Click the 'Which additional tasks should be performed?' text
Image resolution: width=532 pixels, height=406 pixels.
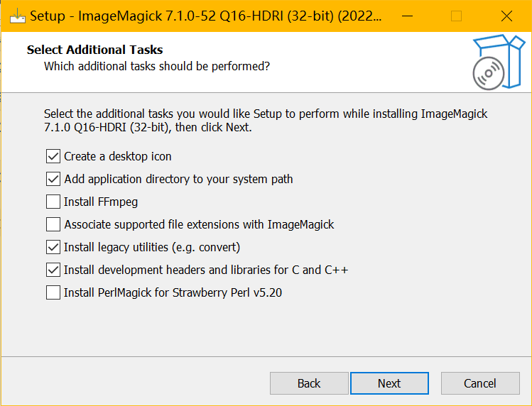[157, 66]
